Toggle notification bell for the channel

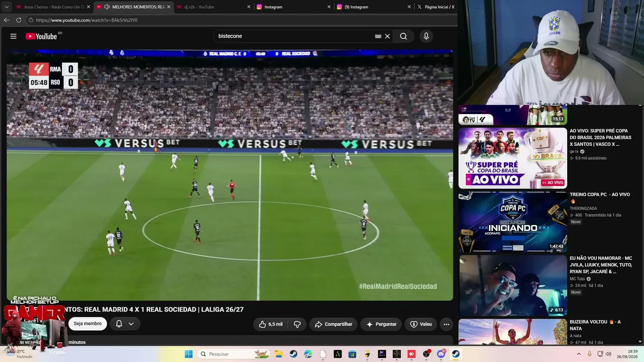click(x=119, y=324)
